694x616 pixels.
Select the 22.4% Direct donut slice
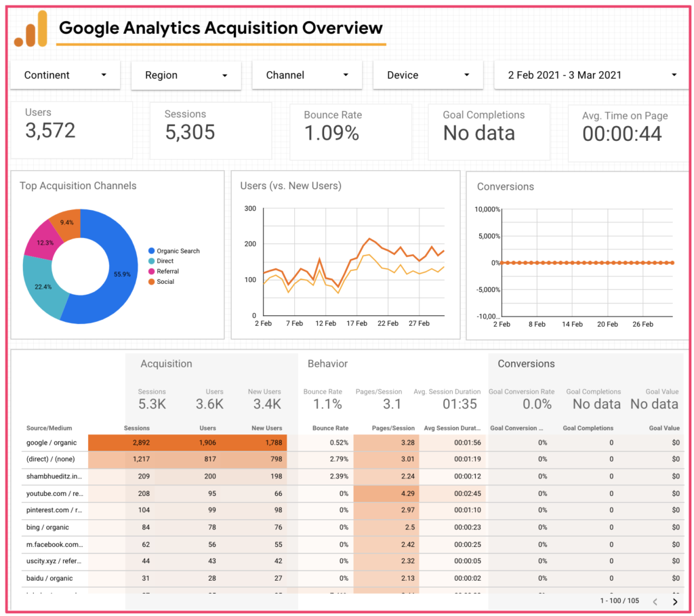(43, 287)
